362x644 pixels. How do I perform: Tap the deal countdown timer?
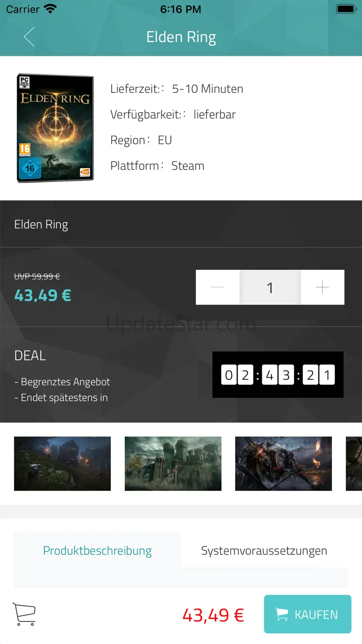point(278,375)
